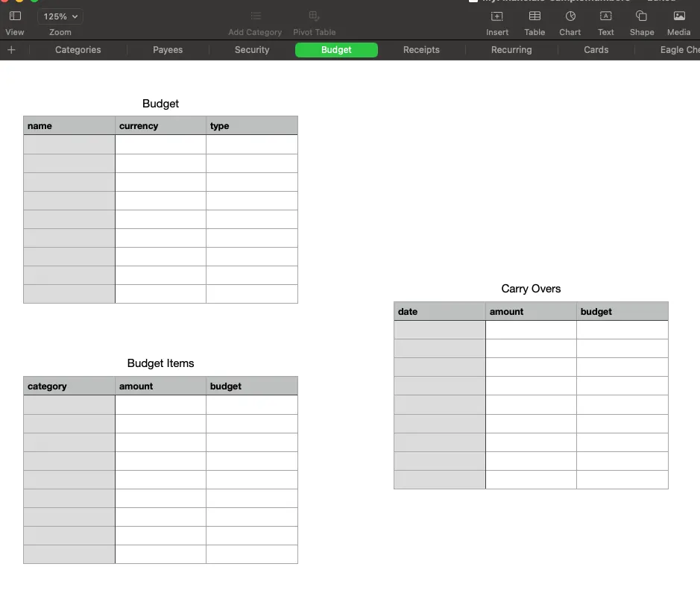Image resolution: width=700 pixels, height=608 pixels.
Task: Switch to the Categories sheet tab
Action: (x=78, y=50)
